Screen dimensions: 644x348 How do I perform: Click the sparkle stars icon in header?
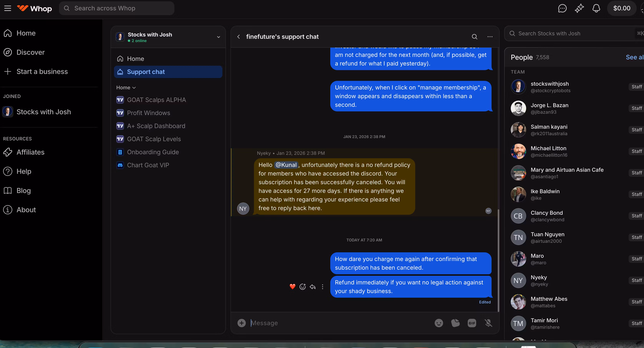pyautogui.click(x=579, y=8)
